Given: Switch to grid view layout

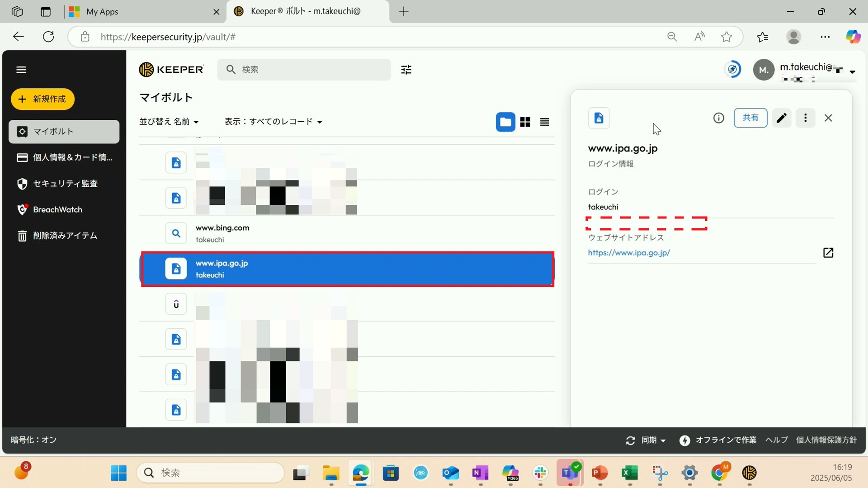Looking at the screenshot, I should pos(525,122).
